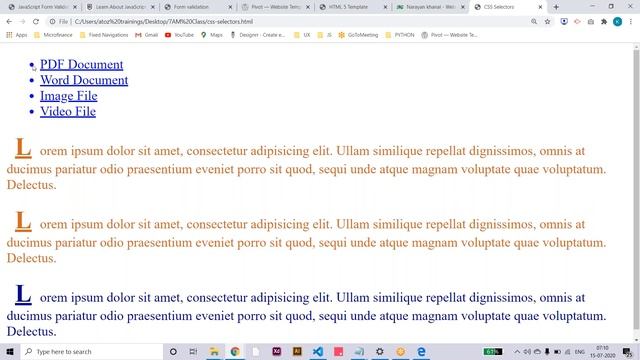Open a new tab with the plus button
Viewport: 640px width, 360px height.
tap(556, 7)
